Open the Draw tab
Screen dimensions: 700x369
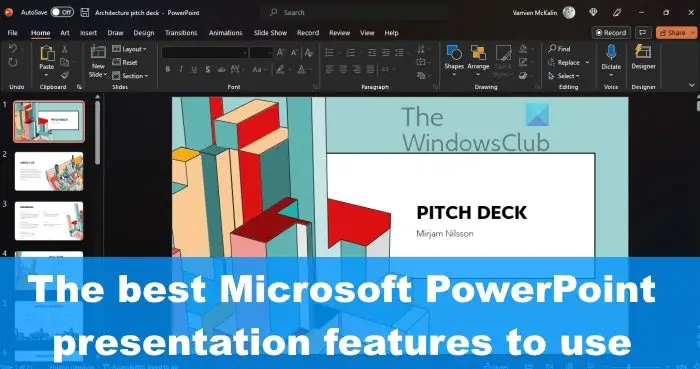115,33
